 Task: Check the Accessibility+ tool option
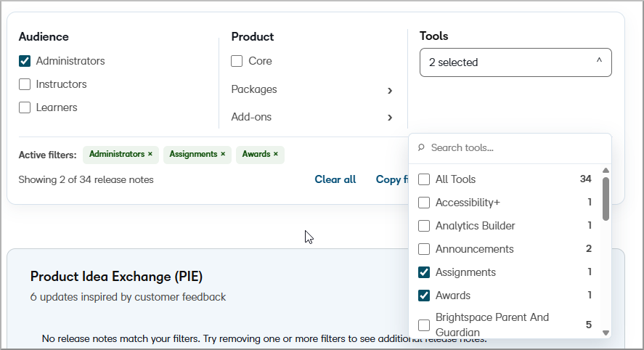point(424,203)
